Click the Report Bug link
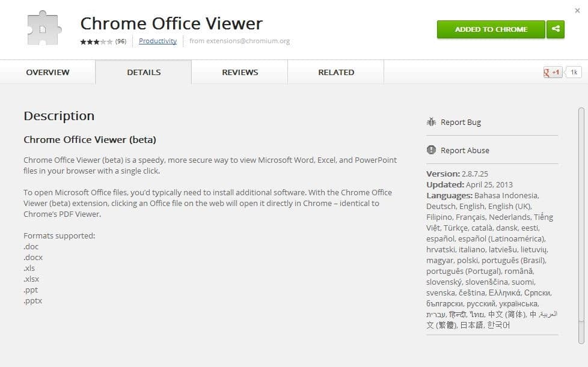588x367 pixels. pos(461,121)
